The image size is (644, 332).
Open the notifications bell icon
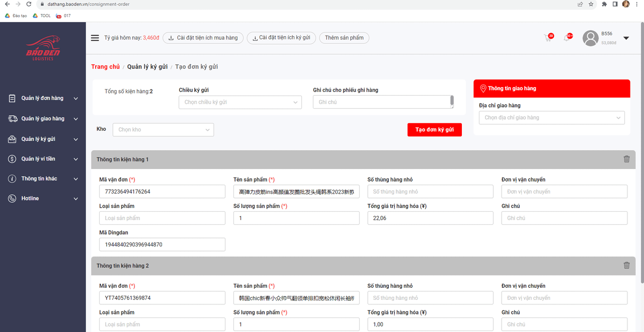(567, 38)
